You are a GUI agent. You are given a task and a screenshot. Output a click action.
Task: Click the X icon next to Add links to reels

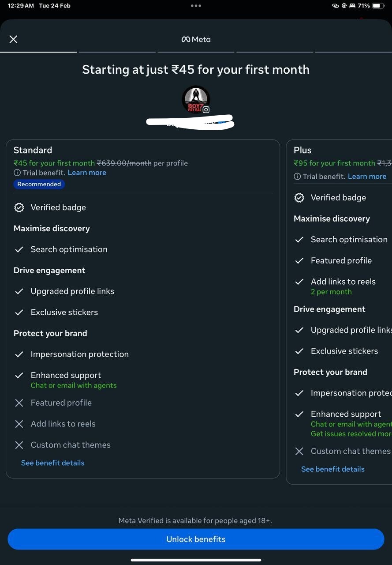pos(19,424)
